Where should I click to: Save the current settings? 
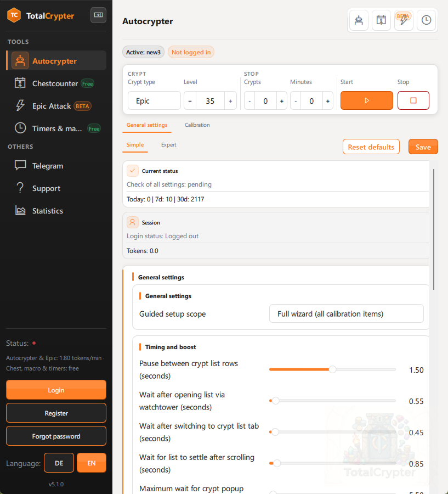(423, 147)
